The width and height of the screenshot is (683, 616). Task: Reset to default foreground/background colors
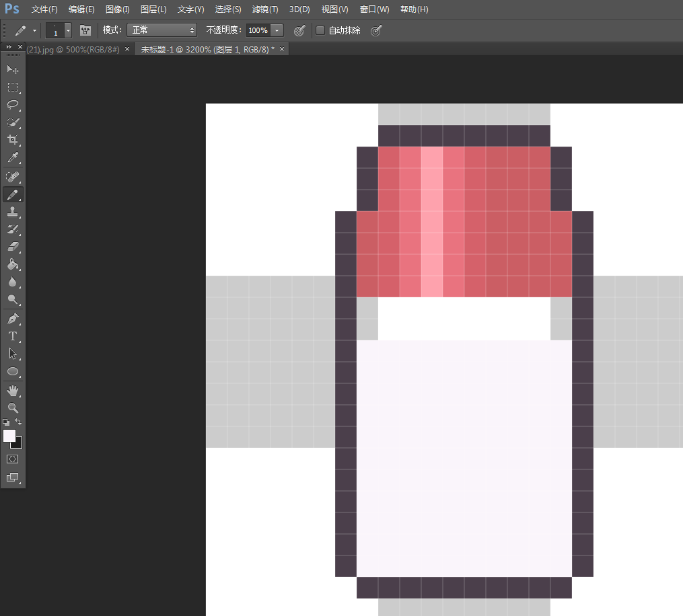(6, 422)
